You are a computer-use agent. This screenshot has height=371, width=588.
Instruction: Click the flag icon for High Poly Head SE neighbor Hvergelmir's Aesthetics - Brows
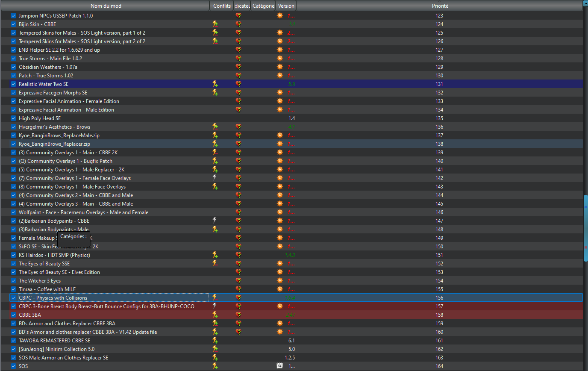(238, 127)
